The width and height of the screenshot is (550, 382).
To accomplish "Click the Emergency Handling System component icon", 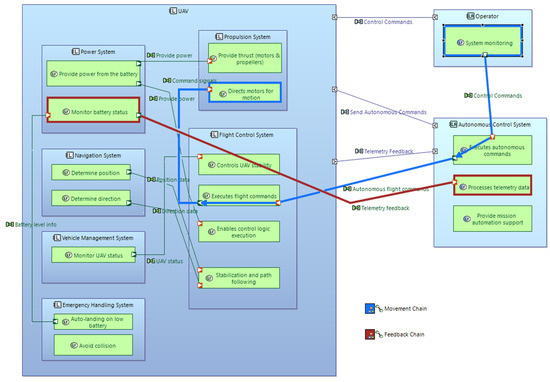I will [x=57, y=305].
